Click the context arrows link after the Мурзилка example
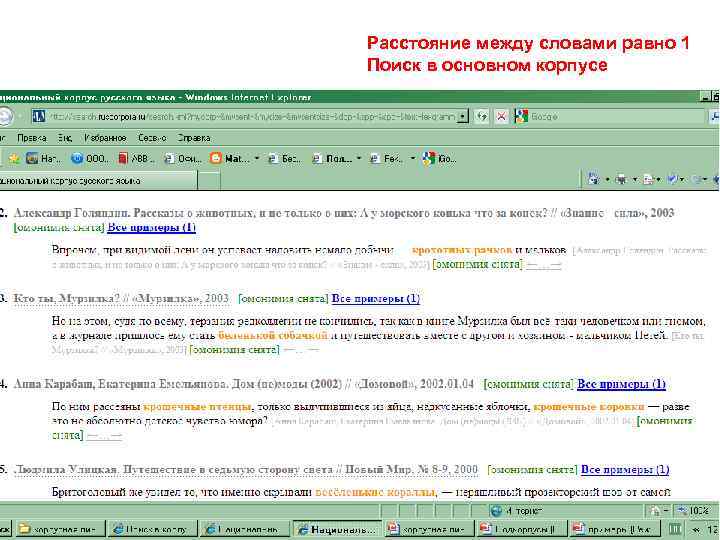Screen dimensions: 720x540 click(301, 350)
